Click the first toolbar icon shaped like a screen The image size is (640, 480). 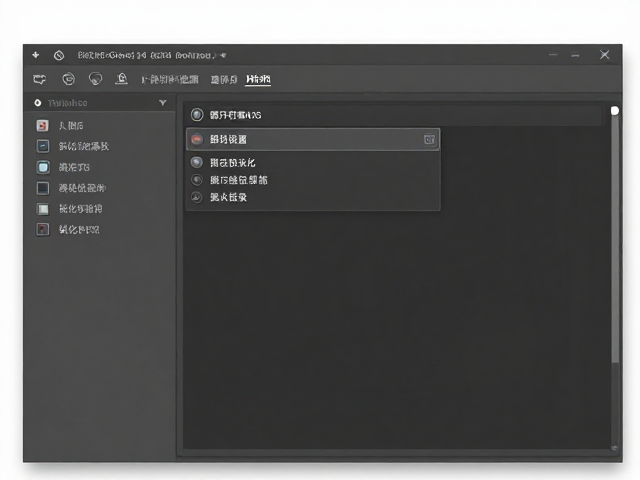tap(40, 79)
